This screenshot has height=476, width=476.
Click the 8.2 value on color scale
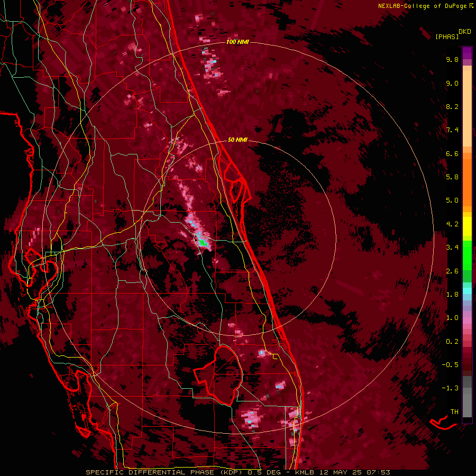coord(452,106)
